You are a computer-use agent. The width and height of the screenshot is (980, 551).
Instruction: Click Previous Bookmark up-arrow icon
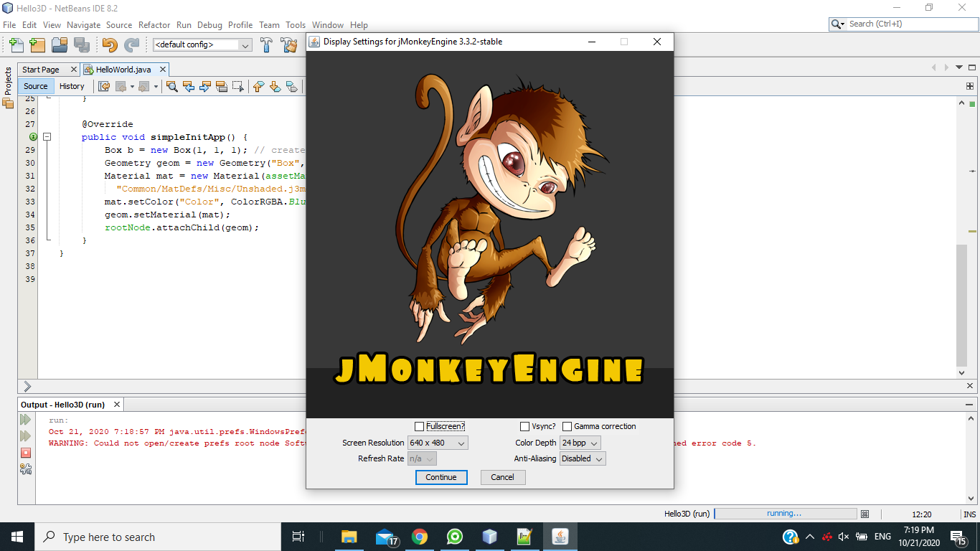[259, 86]
